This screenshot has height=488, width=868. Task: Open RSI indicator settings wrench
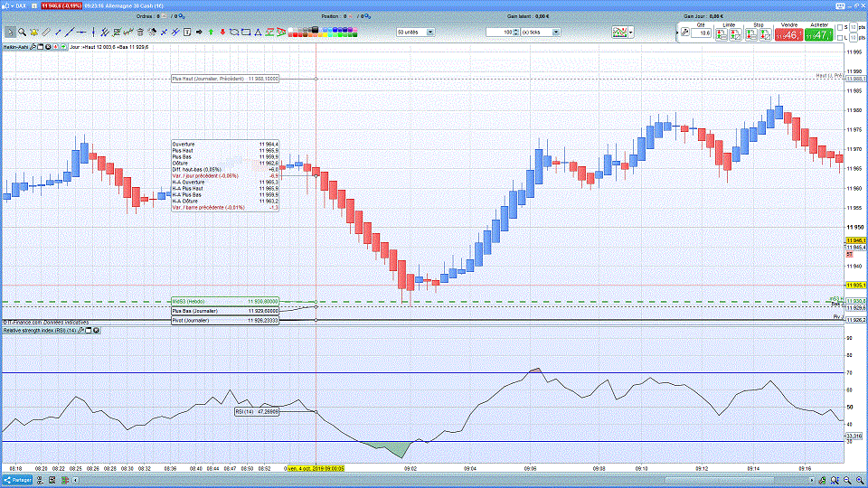pos(80,331)
